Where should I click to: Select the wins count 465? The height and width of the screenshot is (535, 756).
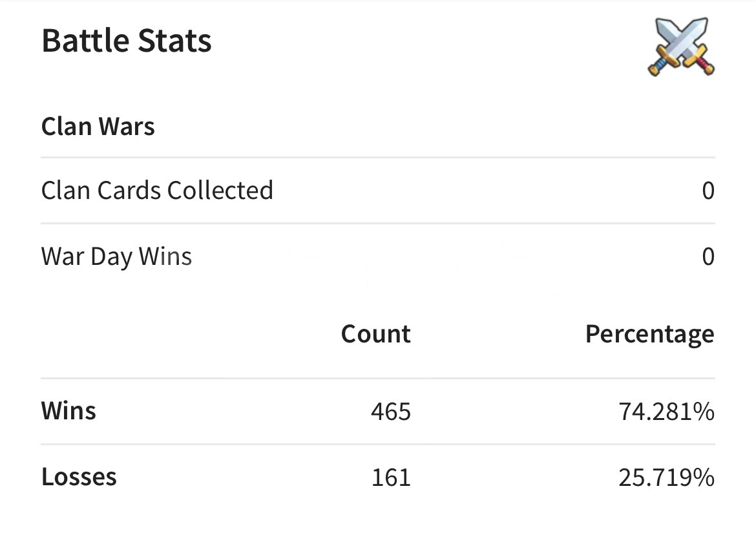click(x=391, y=412)
